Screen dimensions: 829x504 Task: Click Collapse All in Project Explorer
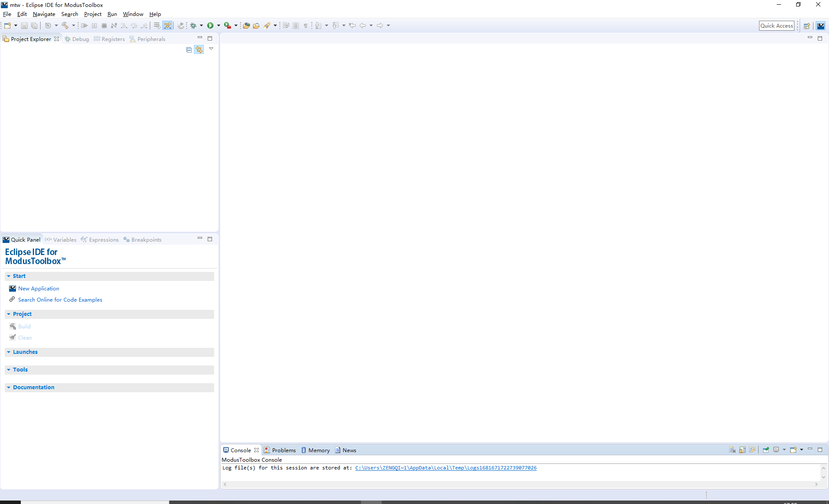tap(189, 50)
